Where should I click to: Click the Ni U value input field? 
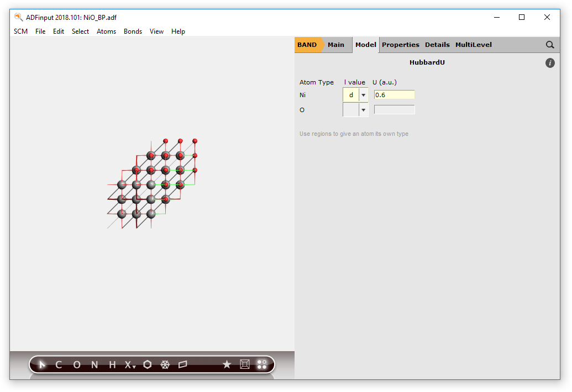coord(394,95)
